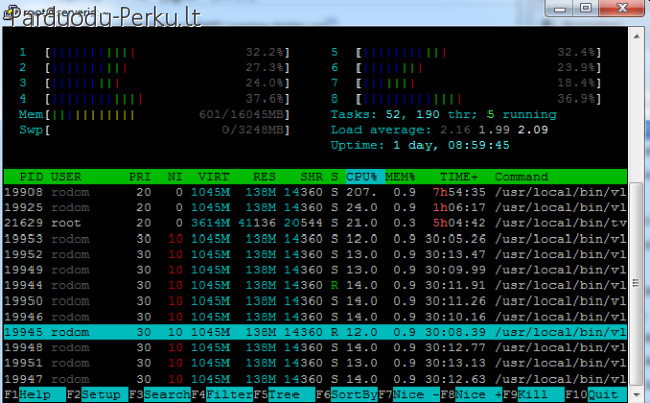Sort by the CPU% column header

[363, 176]
